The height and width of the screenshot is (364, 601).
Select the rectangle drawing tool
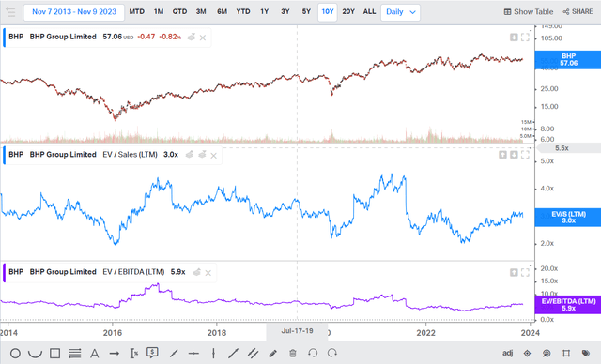tap(54, 354)
